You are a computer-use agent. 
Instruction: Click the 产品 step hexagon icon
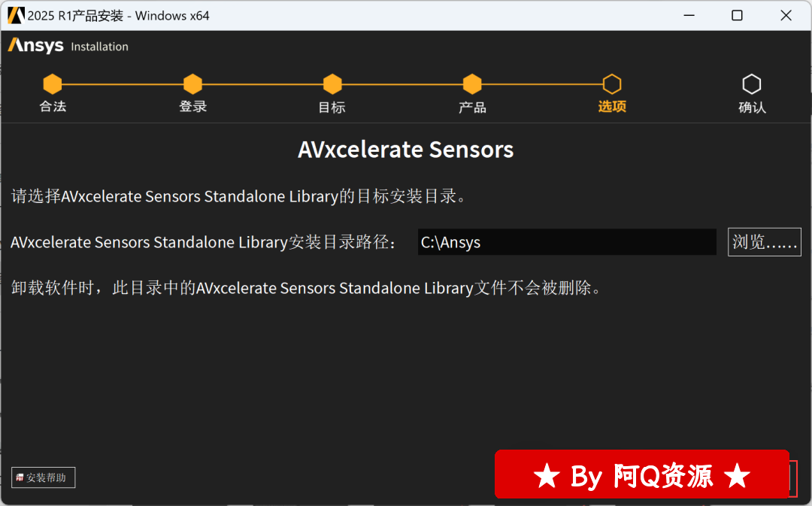[472, 84]
